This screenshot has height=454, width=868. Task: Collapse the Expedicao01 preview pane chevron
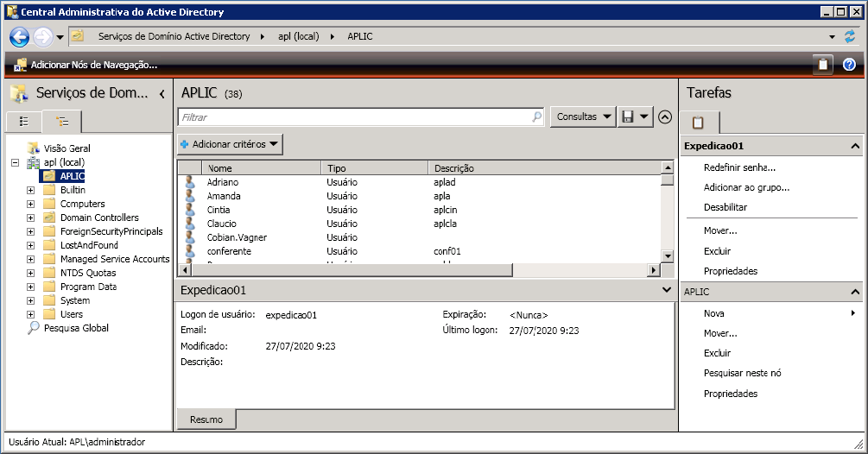point(667,290)
